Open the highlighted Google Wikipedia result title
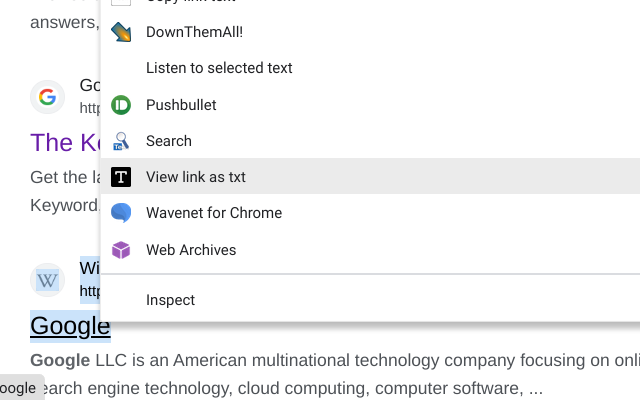This screenshot has height=400, width=640. click(70, 326)
